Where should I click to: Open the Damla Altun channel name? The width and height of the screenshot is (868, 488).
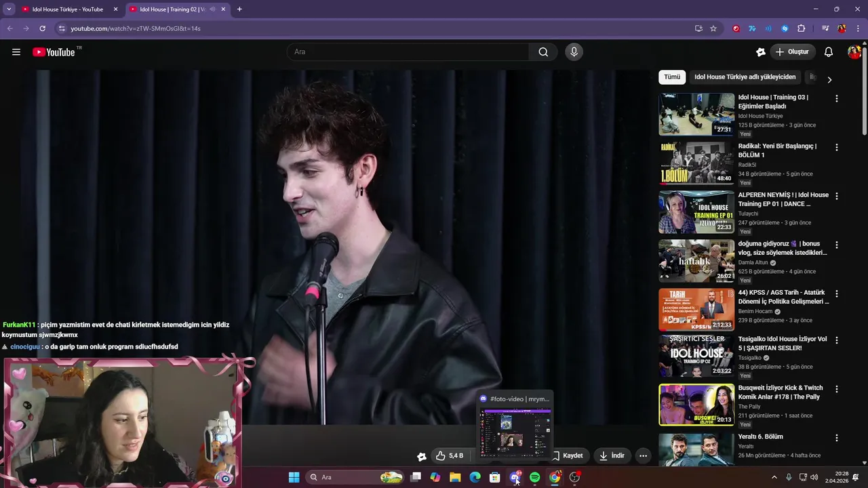pyautogui.click(x=753, y=262)
